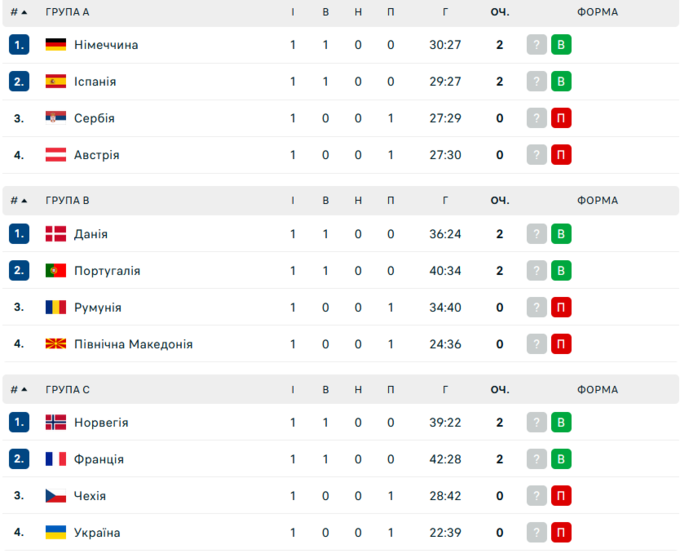This screenshot has height=558, width=680.
Task: Sort Група B by Г column
Action: click(445, 200)
